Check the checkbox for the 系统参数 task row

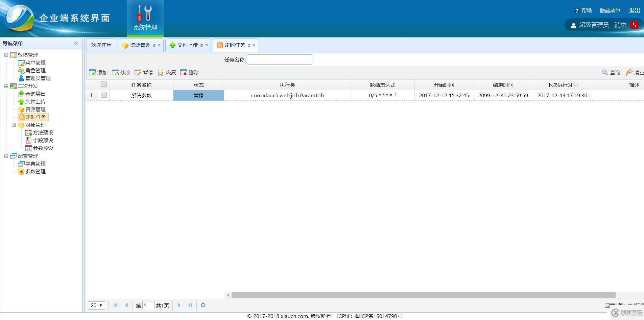point(104,95)
